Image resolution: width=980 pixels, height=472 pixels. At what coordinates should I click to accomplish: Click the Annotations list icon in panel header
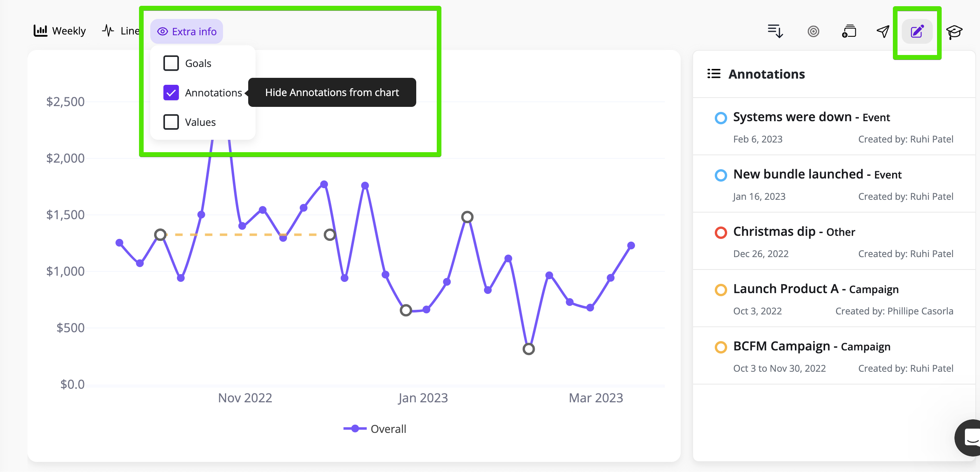point(714,74)
